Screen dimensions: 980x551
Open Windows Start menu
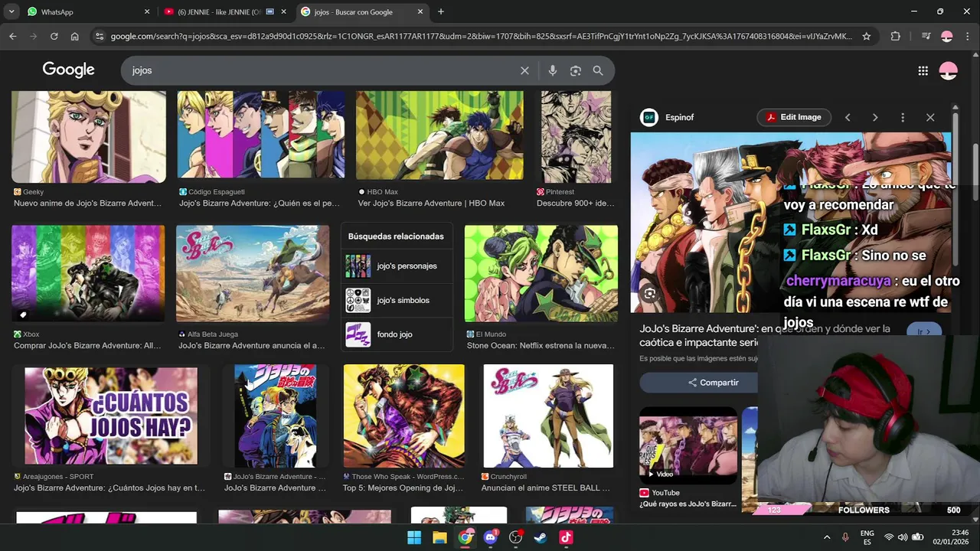point(414,538)
